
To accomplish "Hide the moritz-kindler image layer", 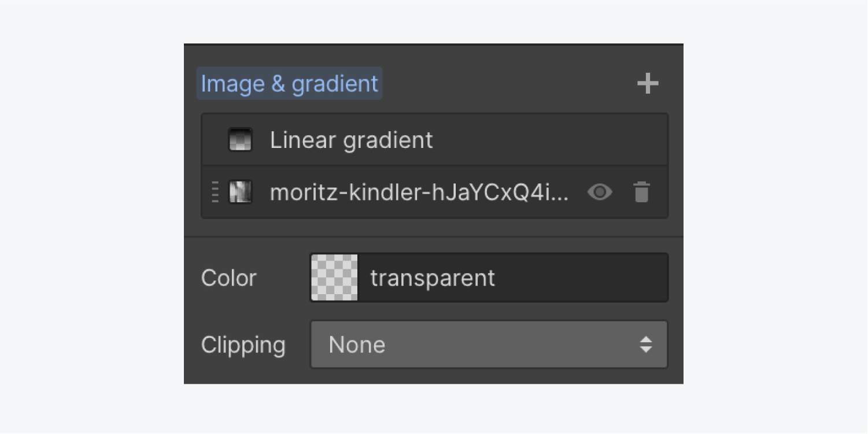I will 600,192.
